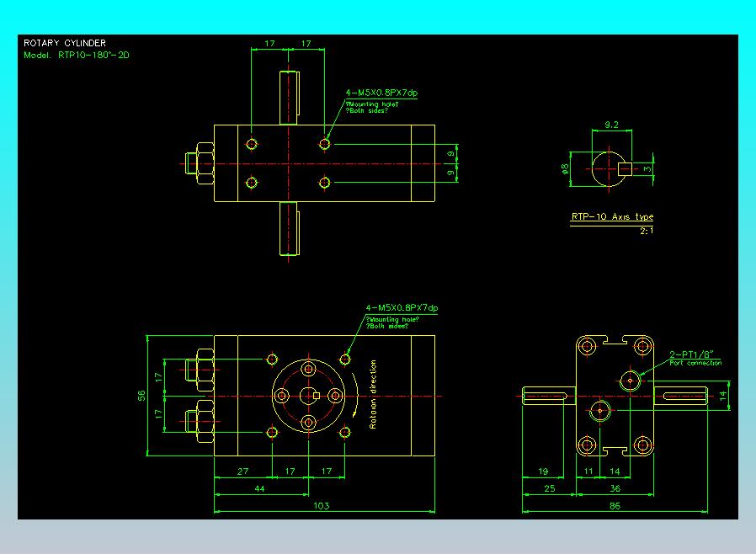Select the Rotaion direction vertical label
This screenshot has width=756, height=554.
(x=373, y=394)
